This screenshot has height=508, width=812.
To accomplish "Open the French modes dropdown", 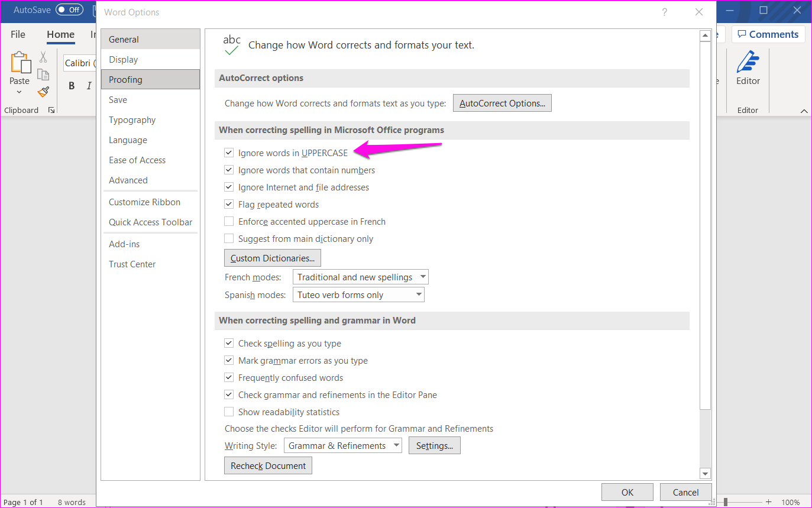I will click(361, 277).
